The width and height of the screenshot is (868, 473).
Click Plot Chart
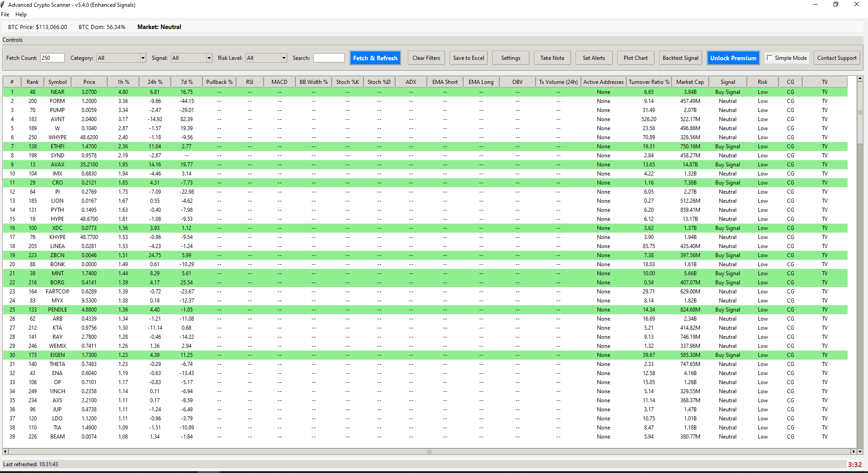pyautogui.click(x=635, y=58)
